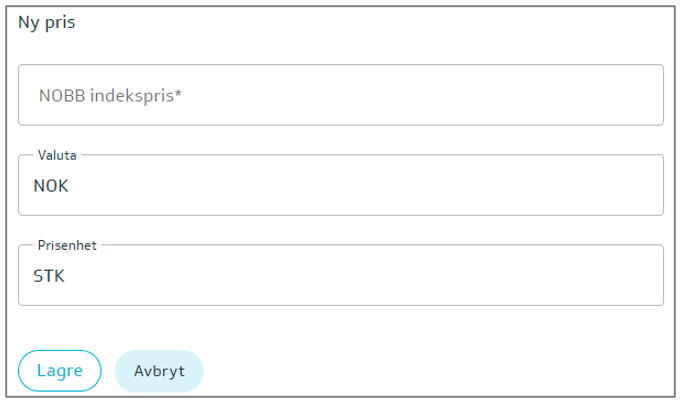The image size is (681, 403).
Task: Save the new price with Lagre
Action: tap(59, 370)
